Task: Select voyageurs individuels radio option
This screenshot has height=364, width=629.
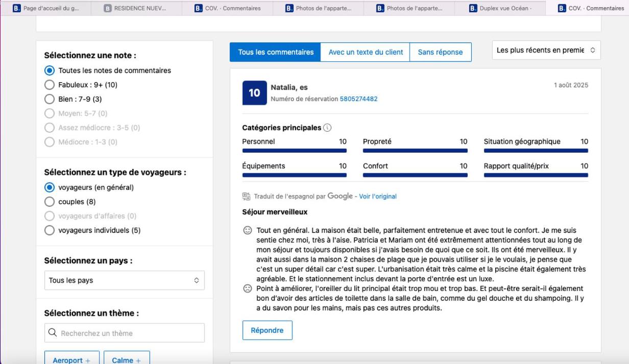Action: coord(50,230)
